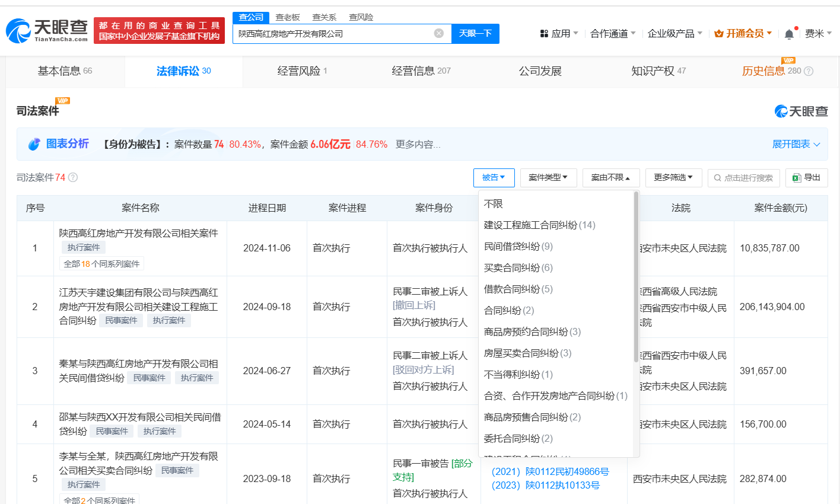
Task: Select 不限 in the case cause list
Action: tap(494, 203)
